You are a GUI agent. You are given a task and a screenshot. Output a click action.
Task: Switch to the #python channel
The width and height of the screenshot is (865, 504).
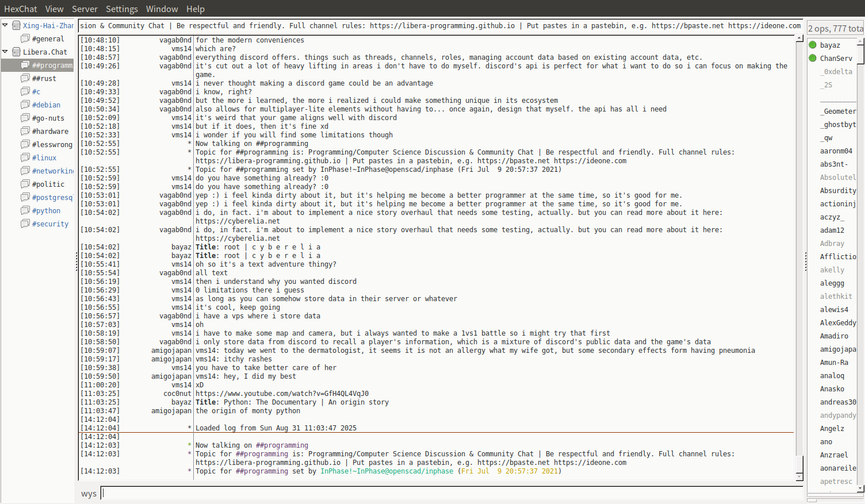click(46, 210)
